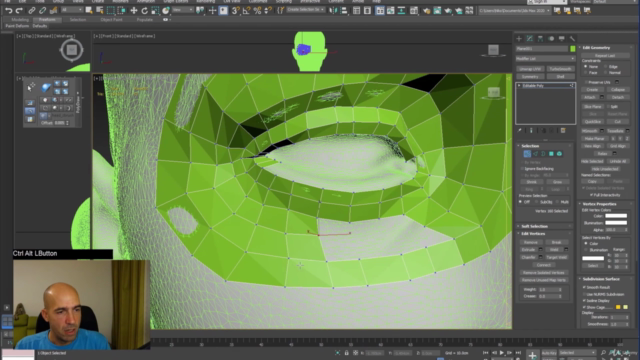Activate Unlink Selection tool
This screenshot has height=360, width=640.
[42, 11]
